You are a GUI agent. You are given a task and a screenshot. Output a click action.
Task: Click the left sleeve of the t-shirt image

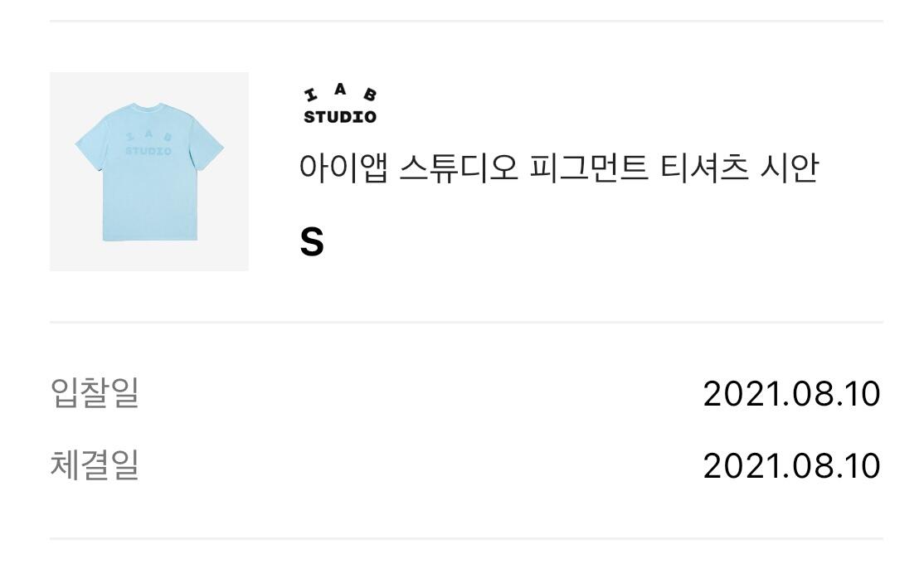click(x=89, y=145)
